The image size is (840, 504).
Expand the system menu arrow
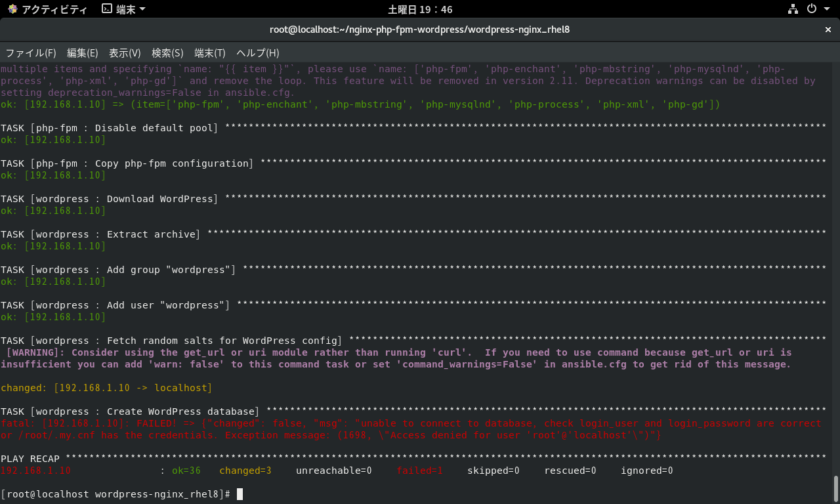[x=827, y=9]
